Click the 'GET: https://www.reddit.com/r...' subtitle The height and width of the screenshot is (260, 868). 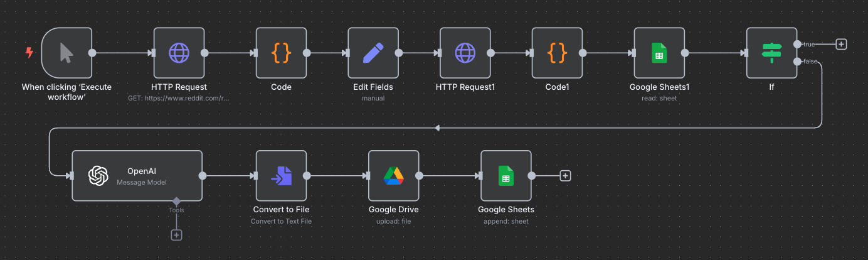click(179, 99)
